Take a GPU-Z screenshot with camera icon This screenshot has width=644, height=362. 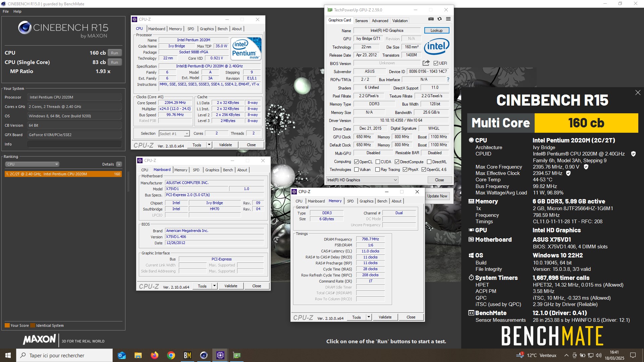(431, 19)
